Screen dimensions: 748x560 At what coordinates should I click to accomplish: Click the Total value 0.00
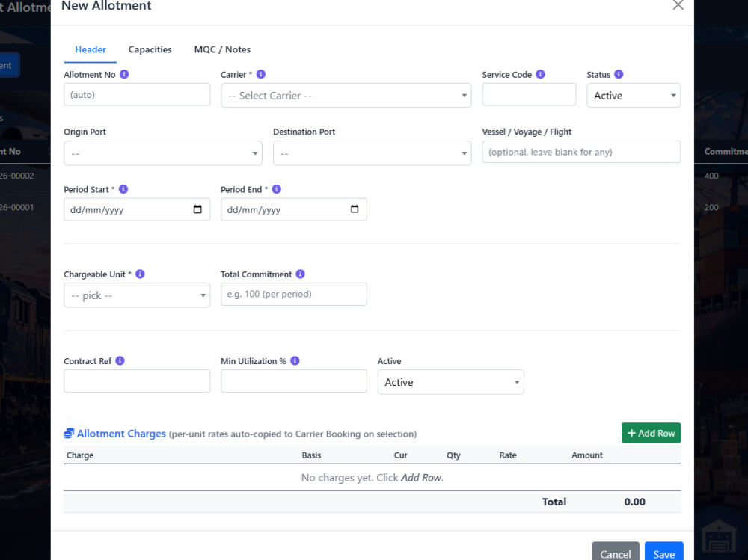pyautogui.click(x=634, y=502)
